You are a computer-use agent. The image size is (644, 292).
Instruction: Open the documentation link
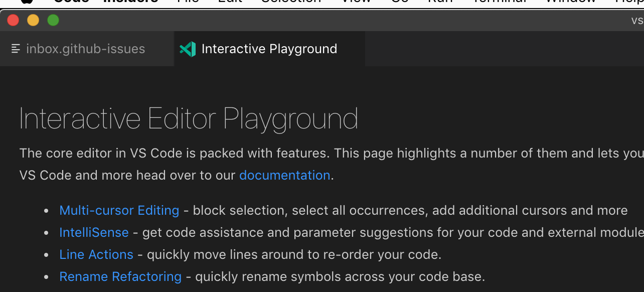pos(284,175)
